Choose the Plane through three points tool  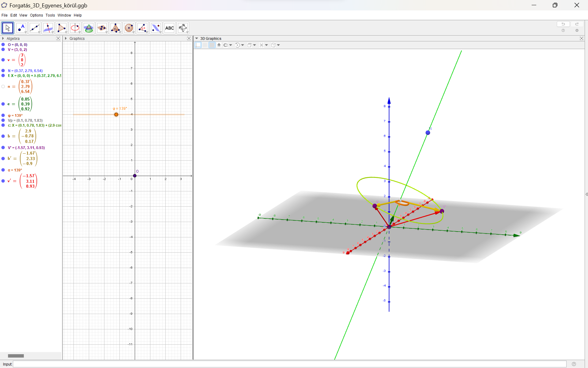[102, 28]
